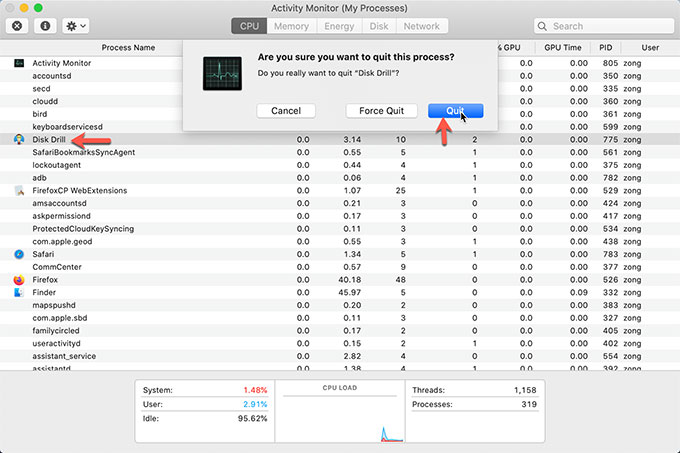Viewport: 680px width, 453px height.
Task: Click the Firefox app icon
Action: (x=19, y=280)
